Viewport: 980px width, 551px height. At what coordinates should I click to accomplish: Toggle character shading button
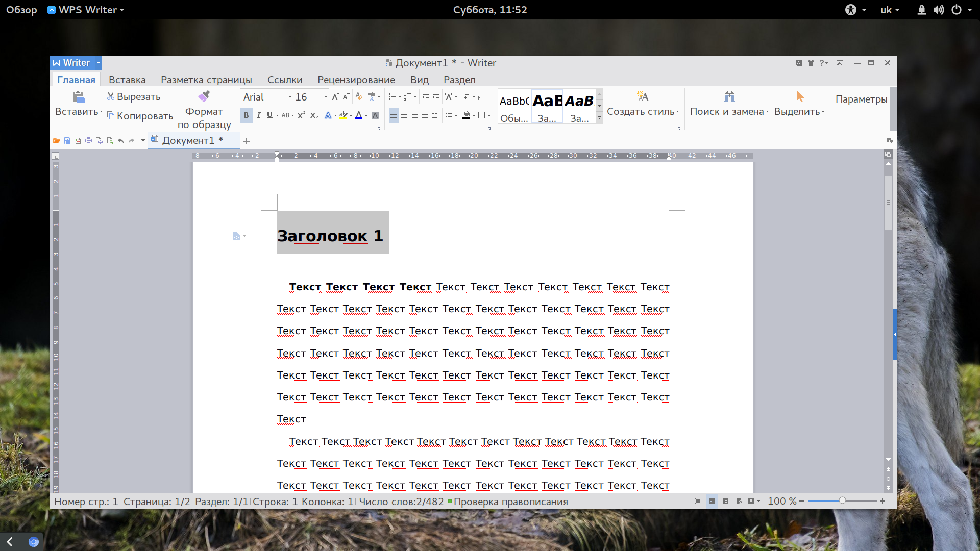coord(375,115)
